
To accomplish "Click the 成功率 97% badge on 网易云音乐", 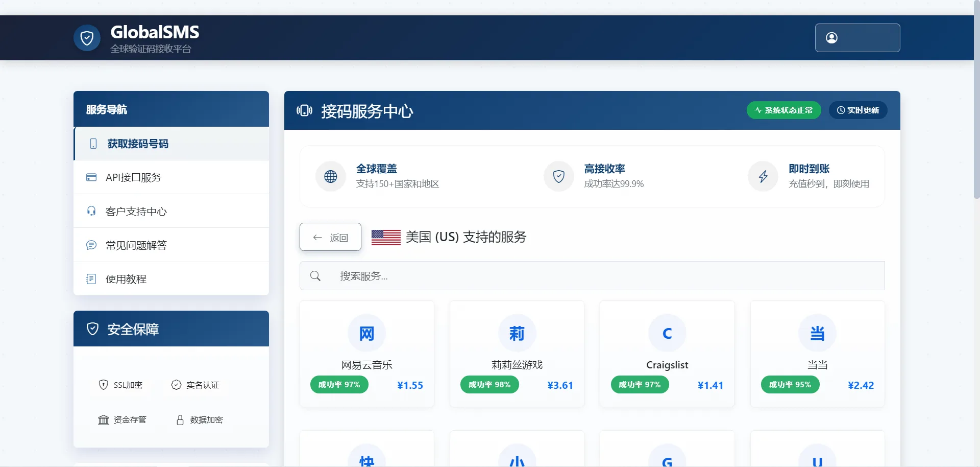I will (339, 385).
